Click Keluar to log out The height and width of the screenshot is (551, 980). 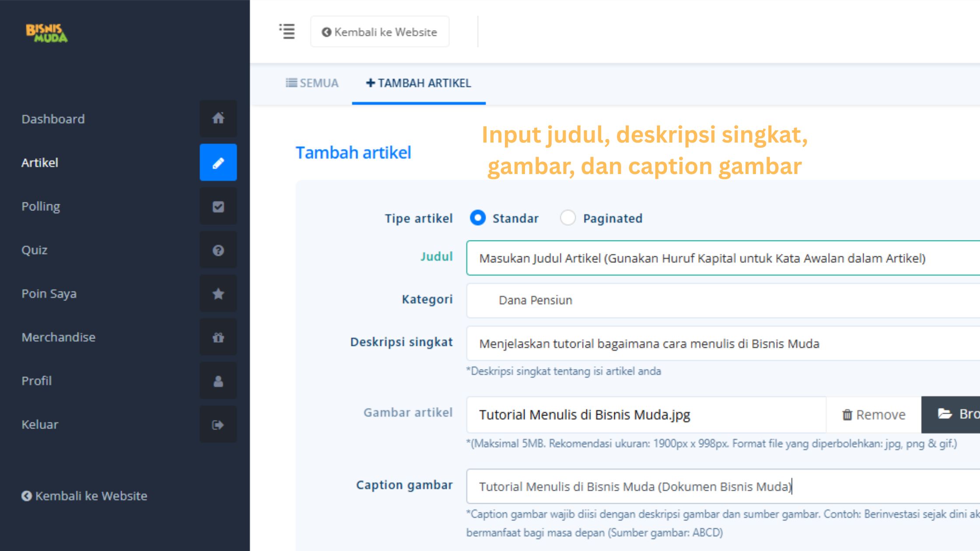click(40, 425)
